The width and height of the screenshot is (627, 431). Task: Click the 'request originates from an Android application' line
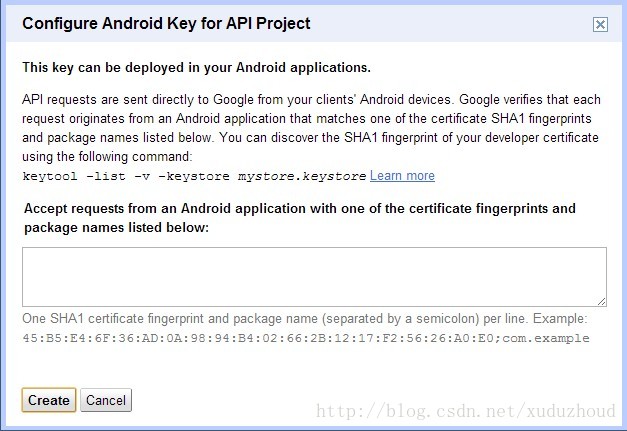pos(307,118)
